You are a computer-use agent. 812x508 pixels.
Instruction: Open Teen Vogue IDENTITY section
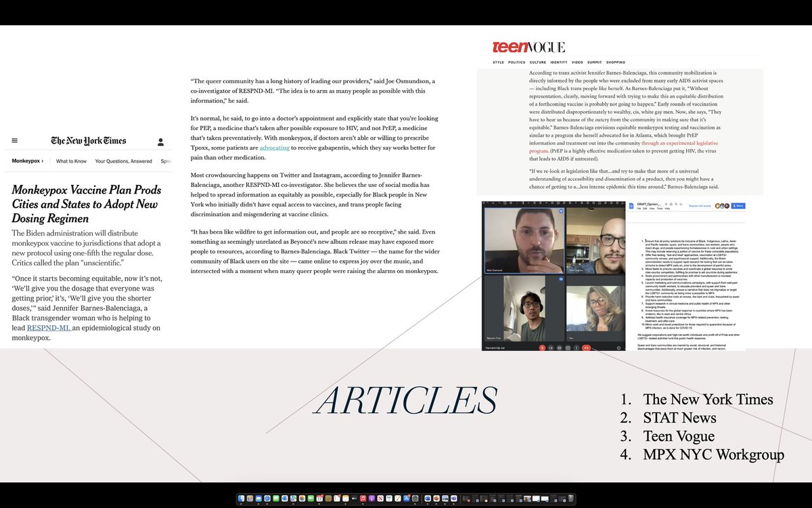(559, 62)
